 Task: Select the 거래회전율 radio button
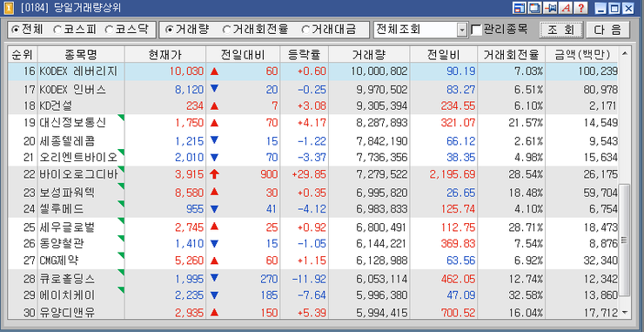[227, 30]
